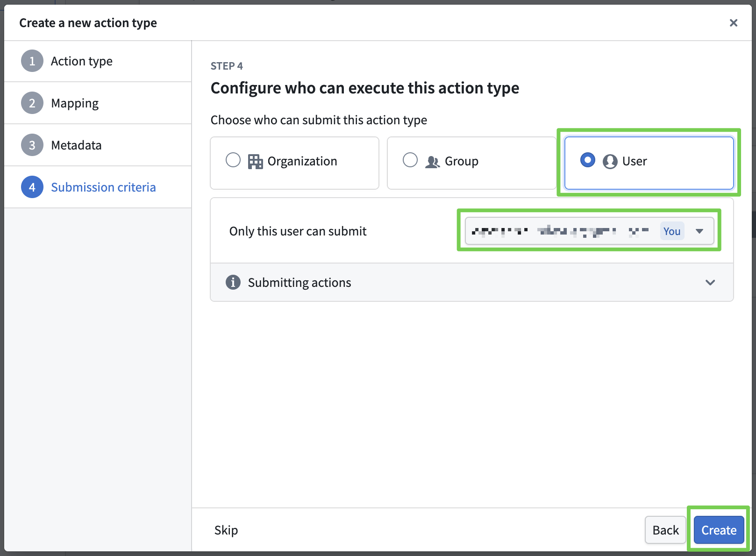Expand the Submitting actions chevron
Image resolution: width=756 pixels, height=556 pixels.
click(710, 282)
